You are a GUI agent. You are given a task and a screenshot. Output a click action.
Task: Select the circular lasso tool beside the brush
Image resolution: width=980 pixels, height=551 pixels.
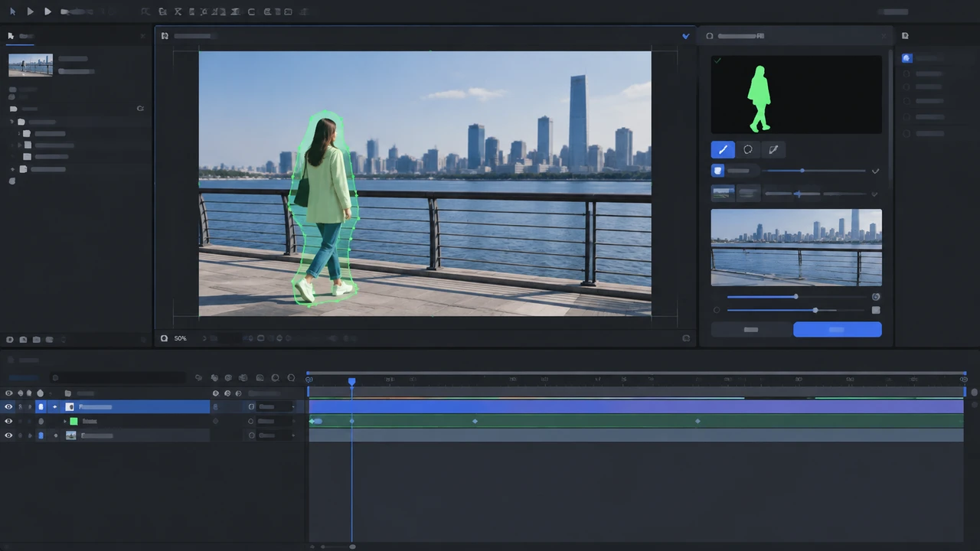[748, 150]
